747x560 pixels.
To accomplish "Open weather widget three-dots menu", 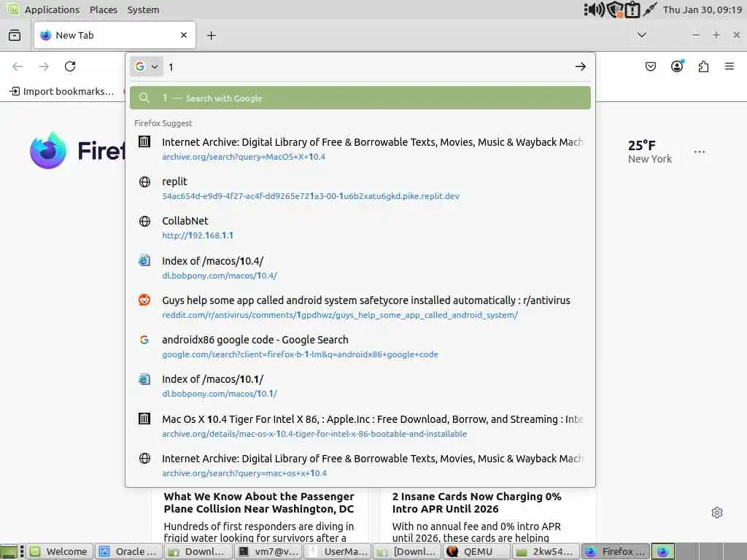I will (700, 152).
